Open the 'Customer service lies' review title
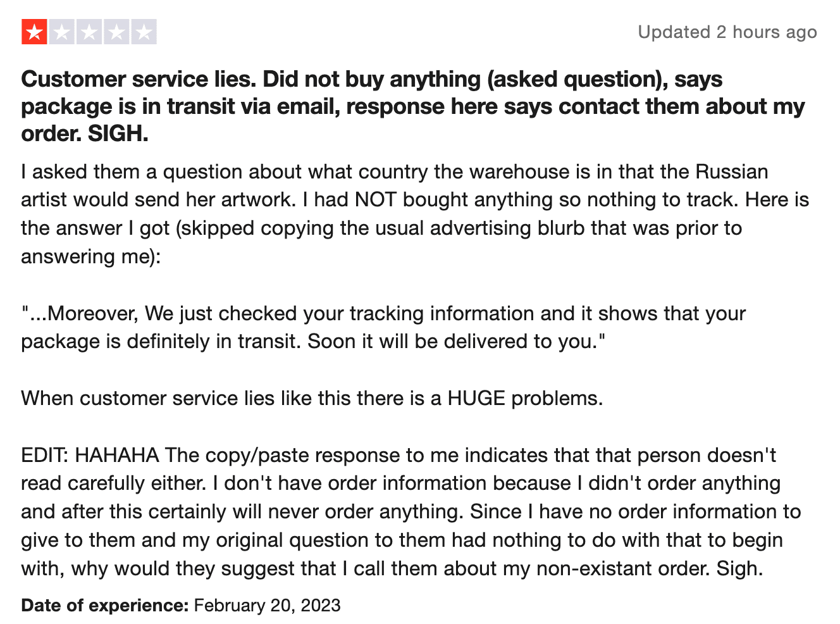 pos(412,106)
